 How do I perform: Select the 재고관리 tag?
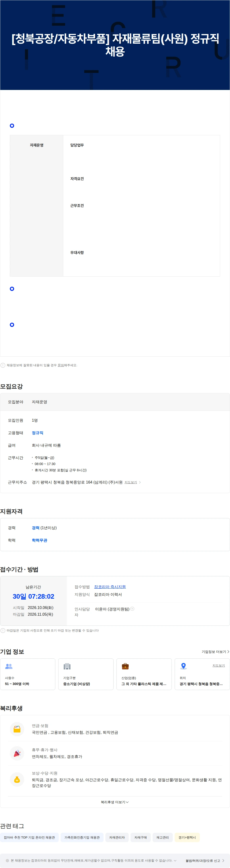(162, 837)
